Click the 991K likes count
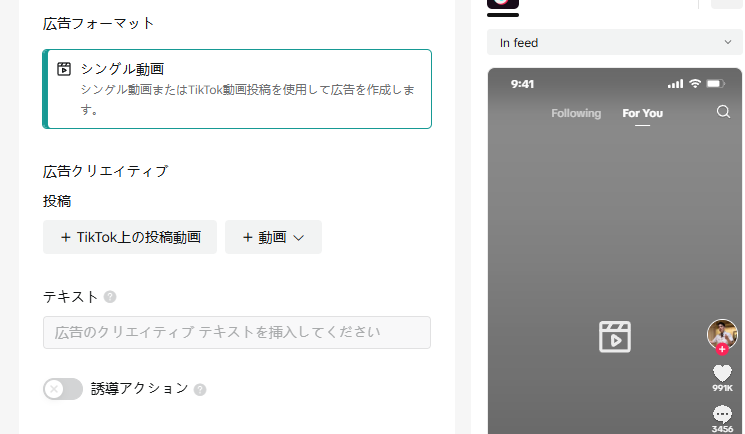This screenshot has height=434, width=745. click(722, 388)
